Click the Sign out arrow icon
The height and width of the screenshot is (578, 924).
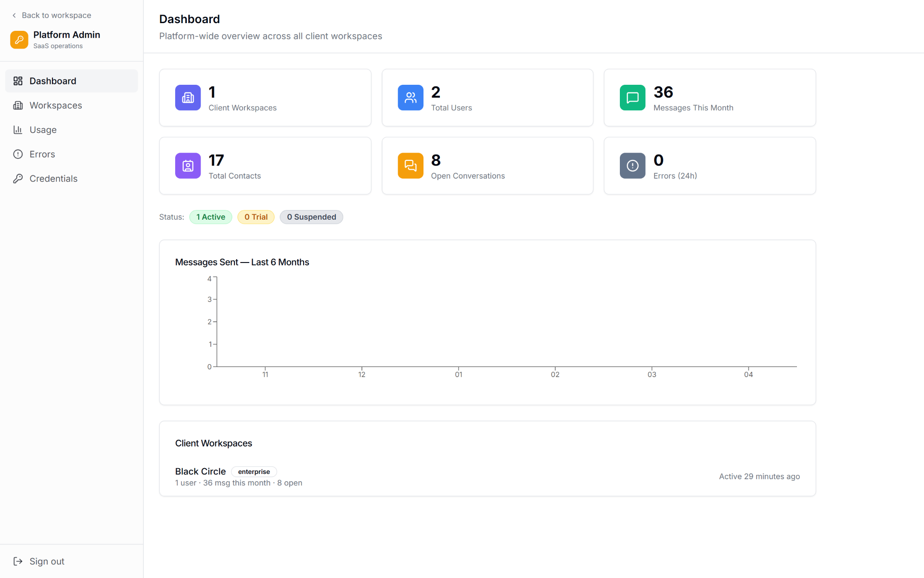[18, 561]
